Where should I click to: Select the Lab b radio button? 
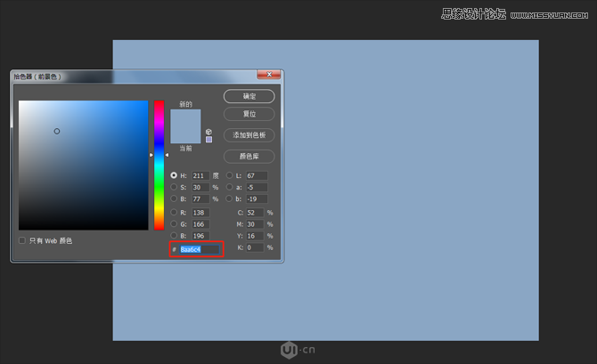(x=229, y=198)
